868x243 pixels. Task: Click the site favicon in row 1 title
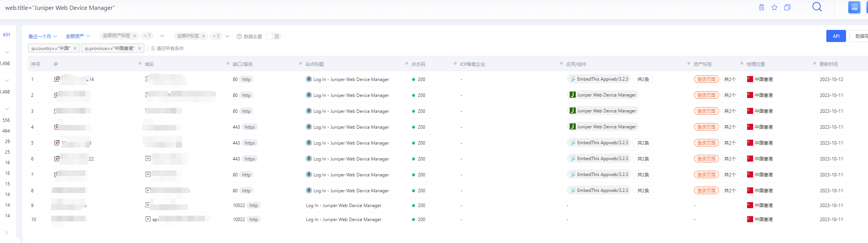(x=309, y=79)
